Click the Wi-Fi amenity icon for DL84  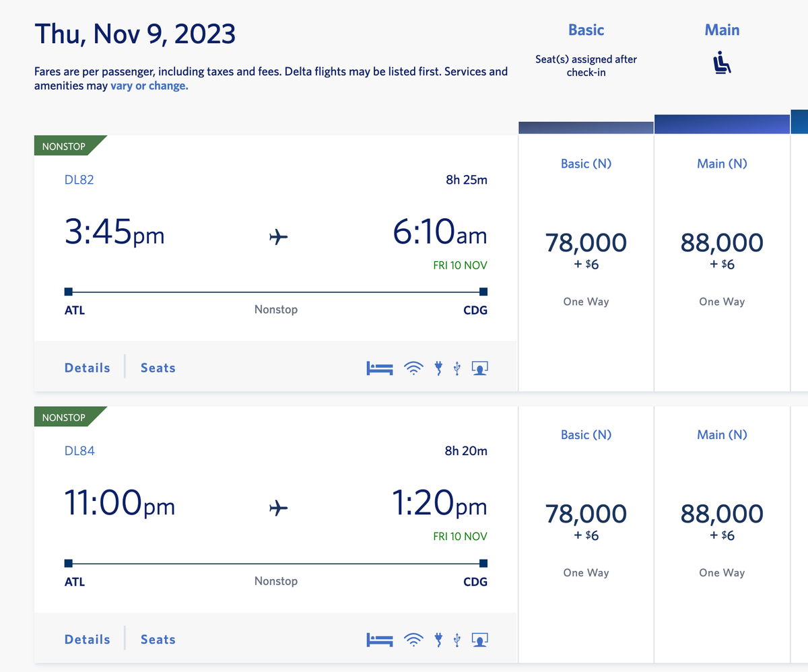coord(413,640)
